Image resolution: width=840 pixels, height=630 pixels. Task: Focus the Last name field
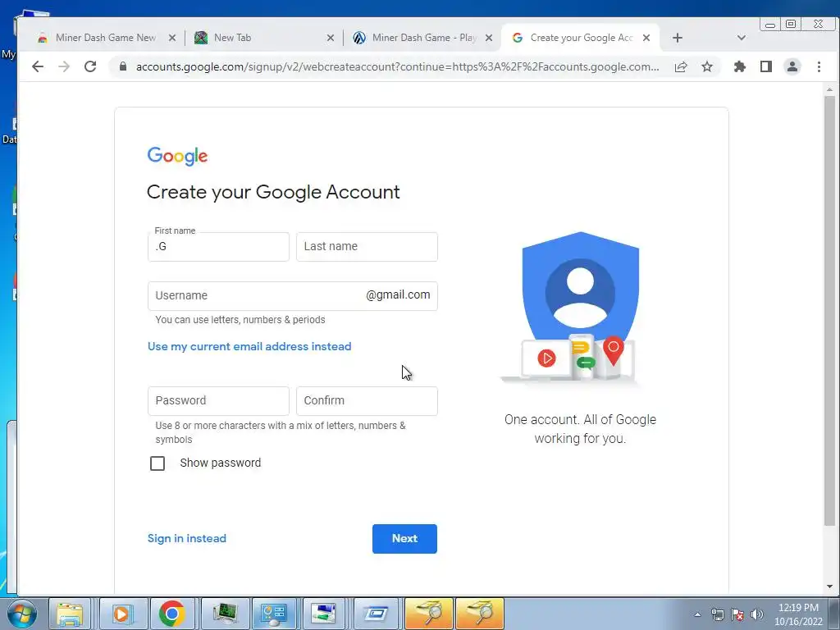click(x=367, y=246)
